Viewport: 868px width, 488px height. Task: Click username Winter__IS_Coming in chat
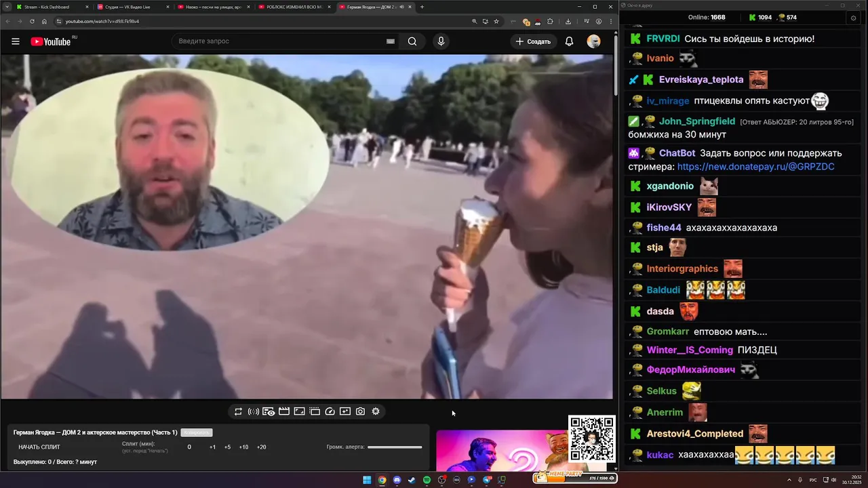[x=690, y=350]
